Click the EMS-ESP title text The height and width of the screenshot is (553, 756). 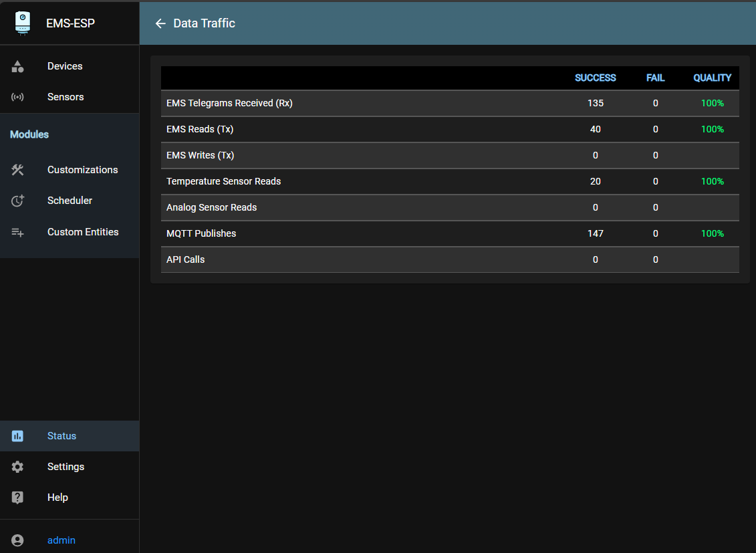[70, 23]
